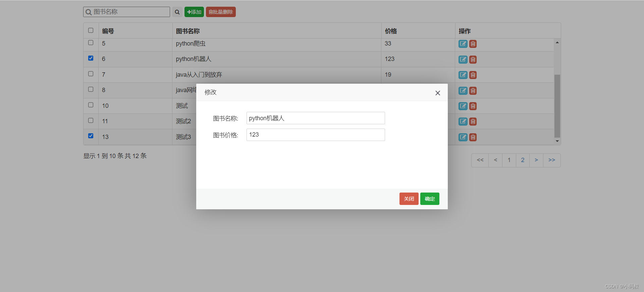Image resolution: width=644 pixels, height=292 pixels.
Task: Check the row 10 checkbox
Action: click(x=91, y=105)
